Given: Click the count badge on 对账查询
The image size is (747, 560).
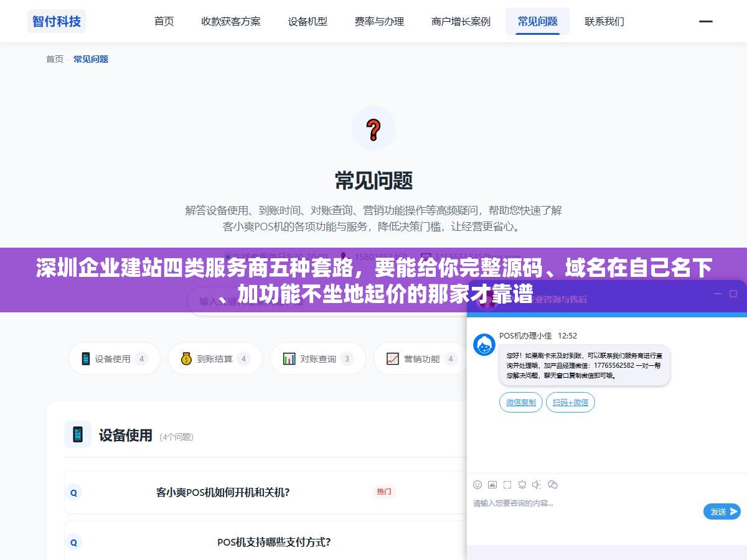Looking at the screenshot, I should pyautogui.click(x=347, y=358).
